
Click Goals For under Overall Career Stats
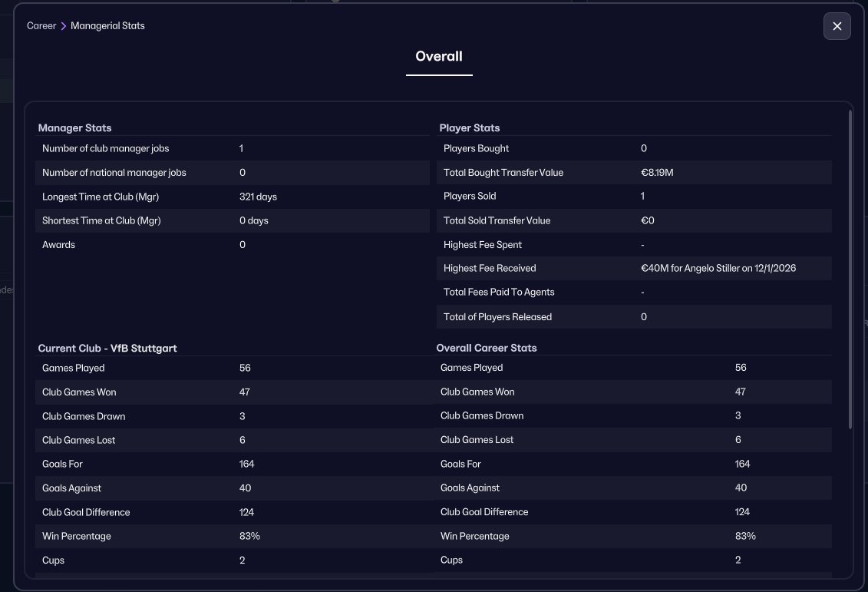pyautogui.click(x=460, y=464)
